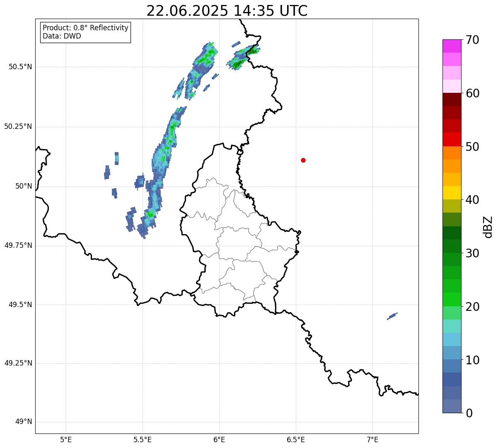Click the 50°N latitude label
The image size is (498, 448).
coord(24,186)
